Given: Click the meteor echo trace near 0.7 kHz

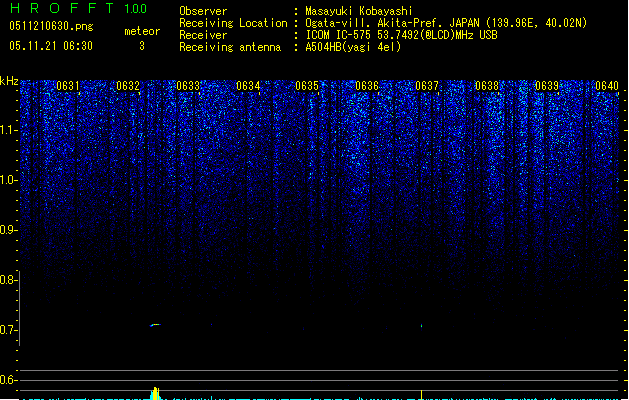Looking at the screenshot, I should (x=155, y=325).
